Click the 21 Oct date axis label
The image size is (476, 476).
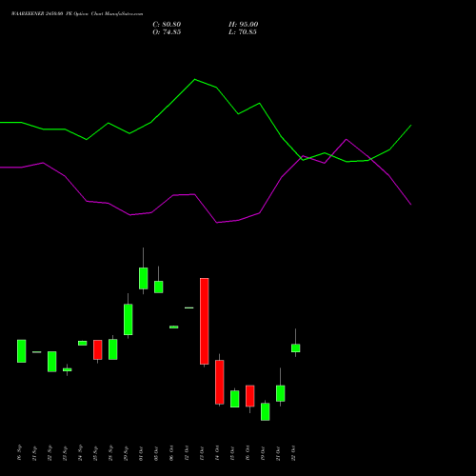[x=278, y=453]
